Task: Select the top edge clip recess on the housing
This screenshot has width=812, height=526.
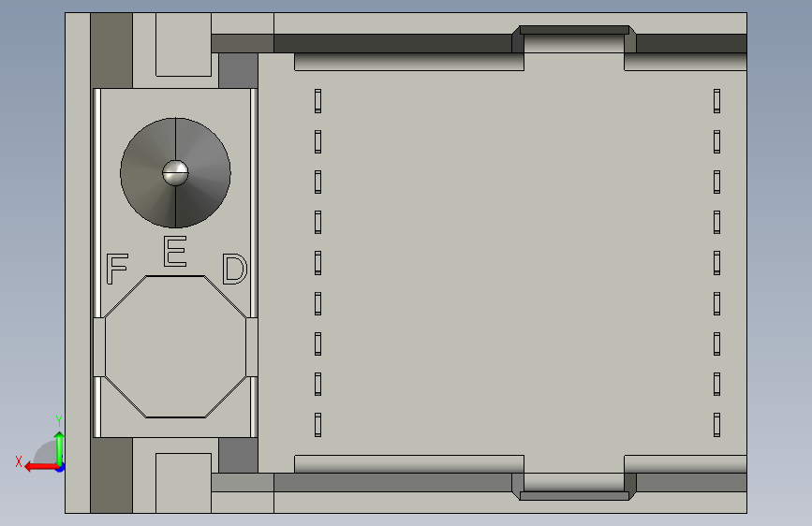Action: (x=574, y=39)
